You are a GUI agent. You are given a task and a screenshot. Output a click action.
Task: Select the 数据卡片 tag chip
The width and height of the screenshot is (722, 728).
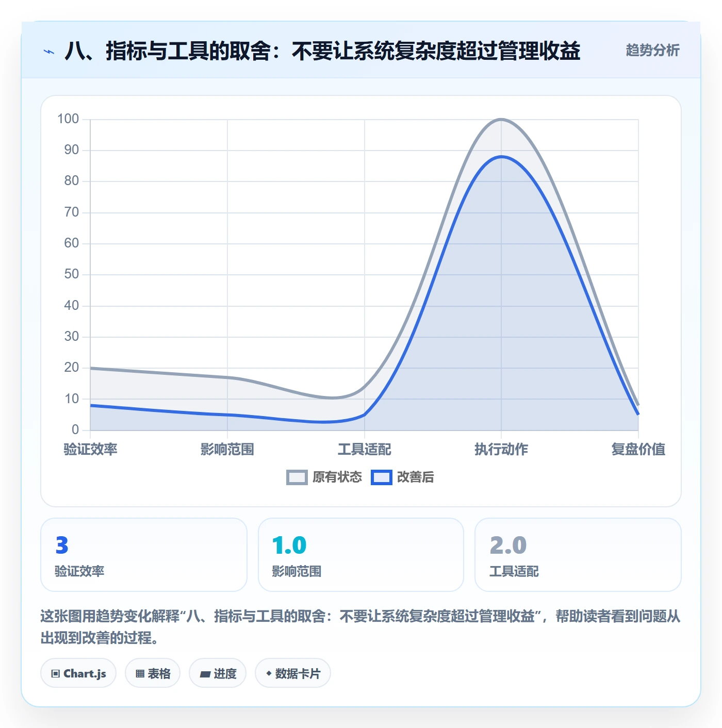(293, 673)
